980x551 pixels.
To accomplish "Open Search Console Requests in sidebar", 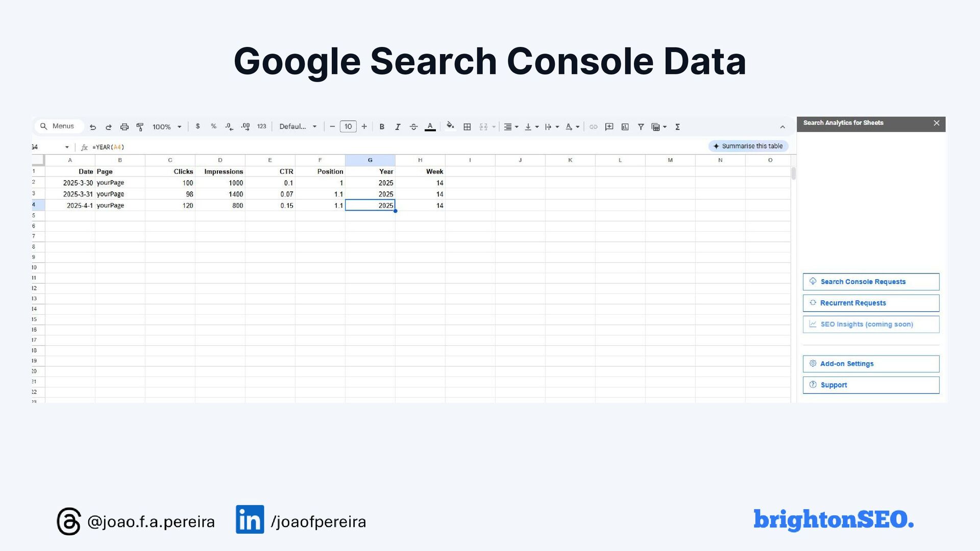I will pyautogui.click(x=871, y=282).
